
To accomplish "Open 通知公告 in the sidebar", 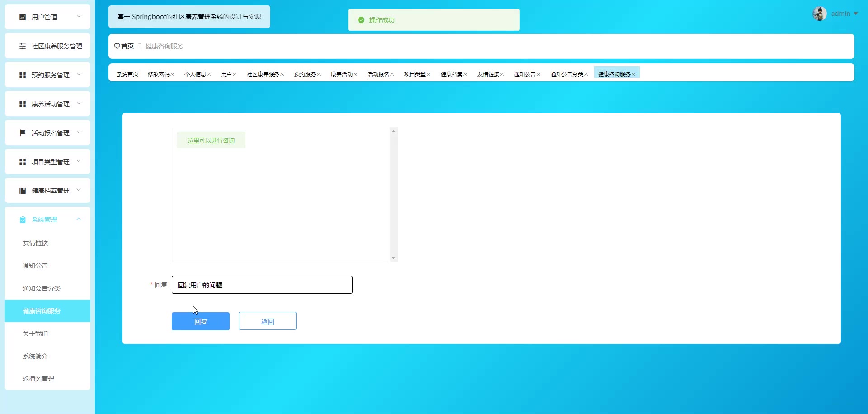I will pyautogui.click(x=47, y=266).
